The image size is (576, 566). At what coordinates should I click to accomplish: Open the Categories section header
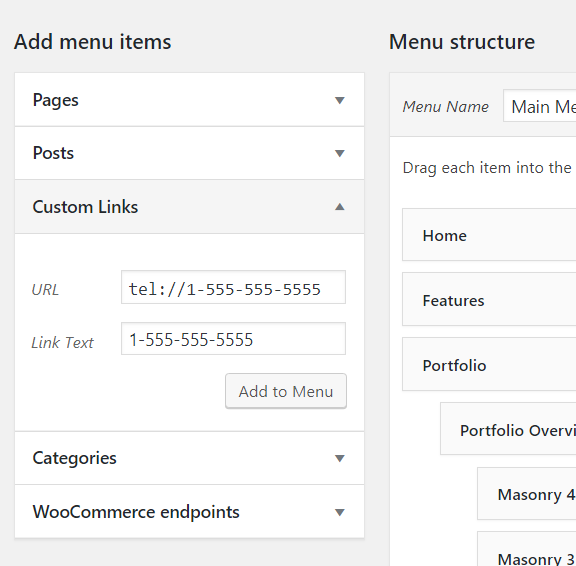click(190, 458)
